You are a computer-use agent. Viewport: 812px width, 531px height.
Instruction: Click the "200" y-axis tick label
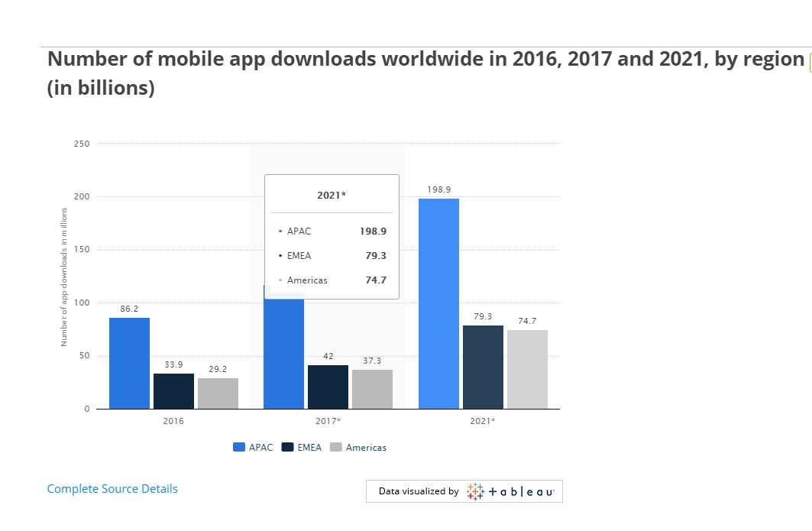82,197
